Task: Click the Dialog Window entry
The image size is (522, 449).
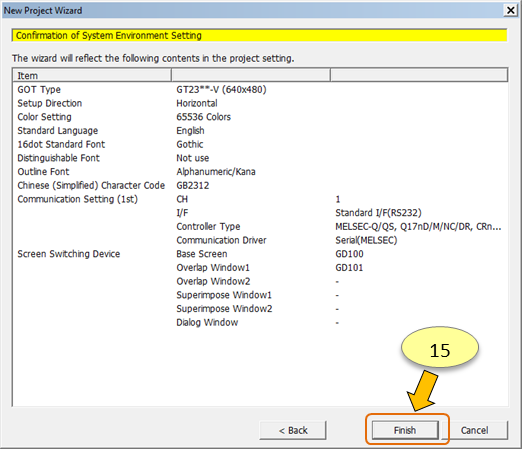Action: pyautogui.click(x=207, y=322)
